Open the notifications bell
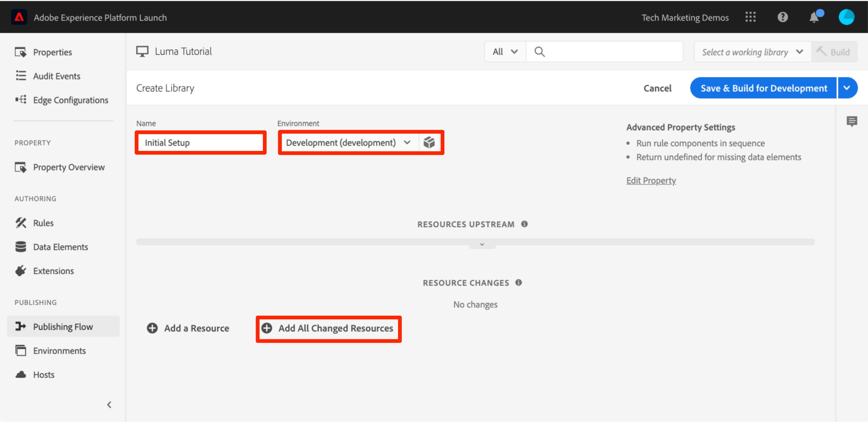868x422 pixels. coord(815,17)
